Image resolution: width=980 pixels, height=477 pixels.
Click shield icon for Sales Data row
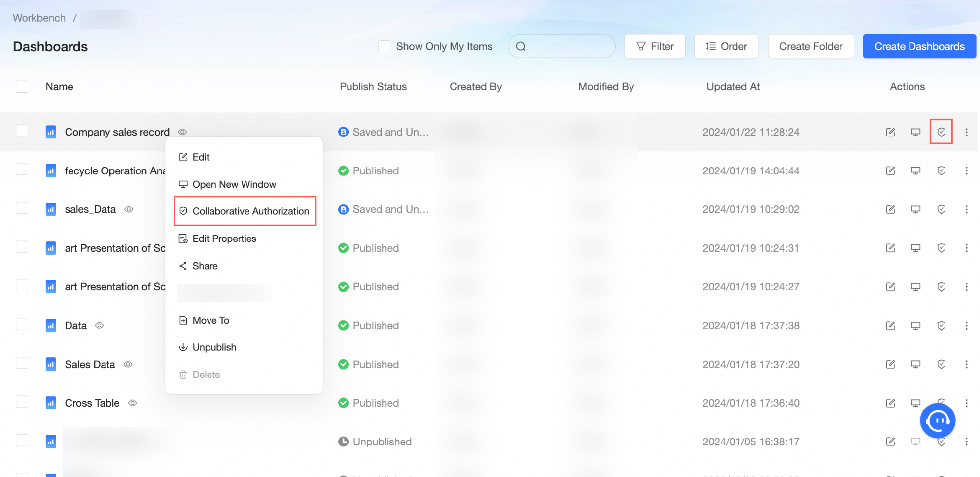[x=941, y=364]
